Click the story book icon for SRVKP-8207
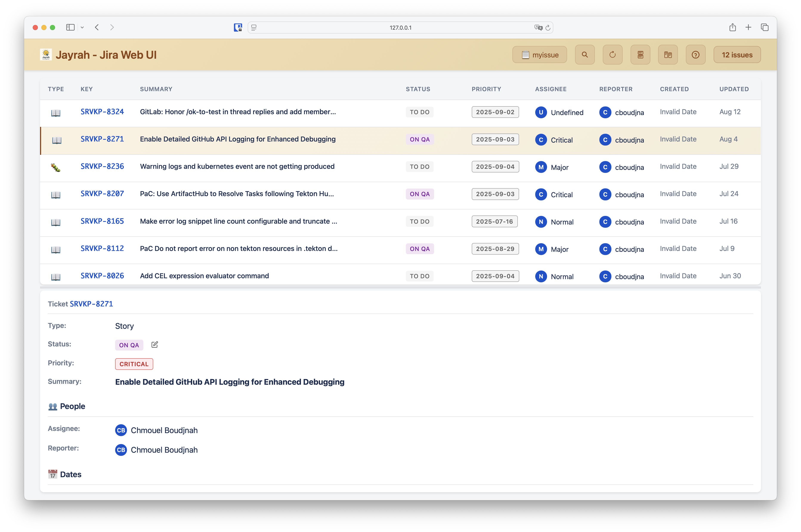The image size is (801, 532). click(x=56, y=195)
